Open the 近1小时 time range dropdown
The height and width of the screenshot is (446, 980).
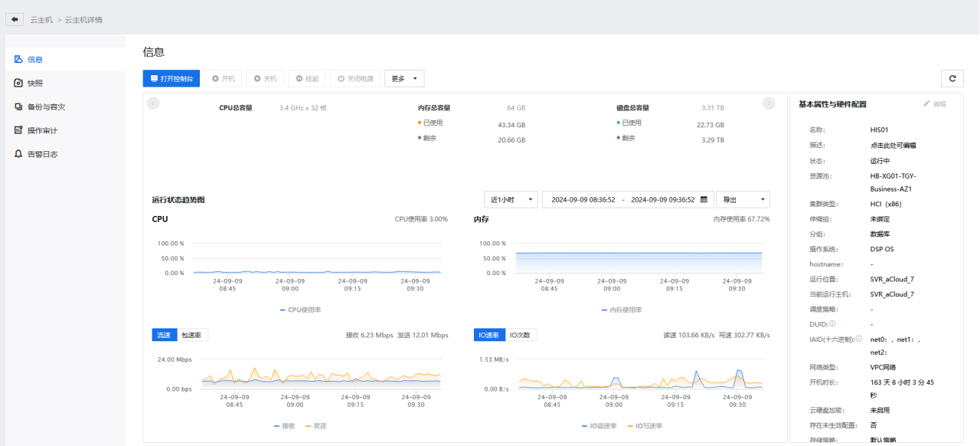coord(511,199)
